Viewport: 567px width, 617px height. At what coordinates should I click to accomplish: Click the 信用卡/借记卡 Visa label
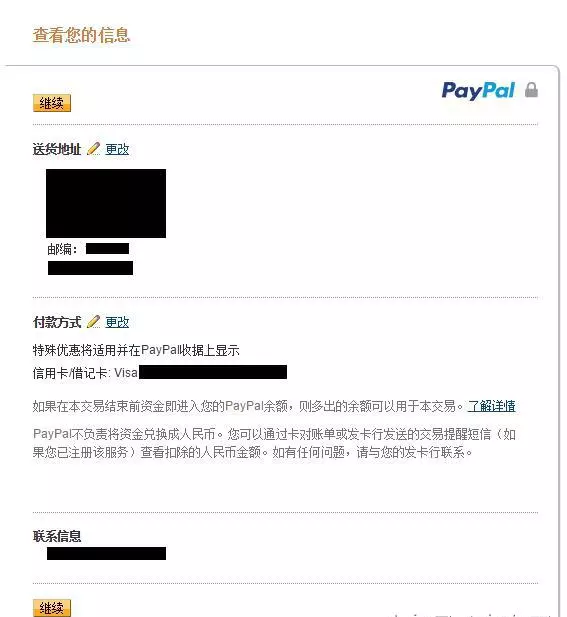tap(85, 373)
